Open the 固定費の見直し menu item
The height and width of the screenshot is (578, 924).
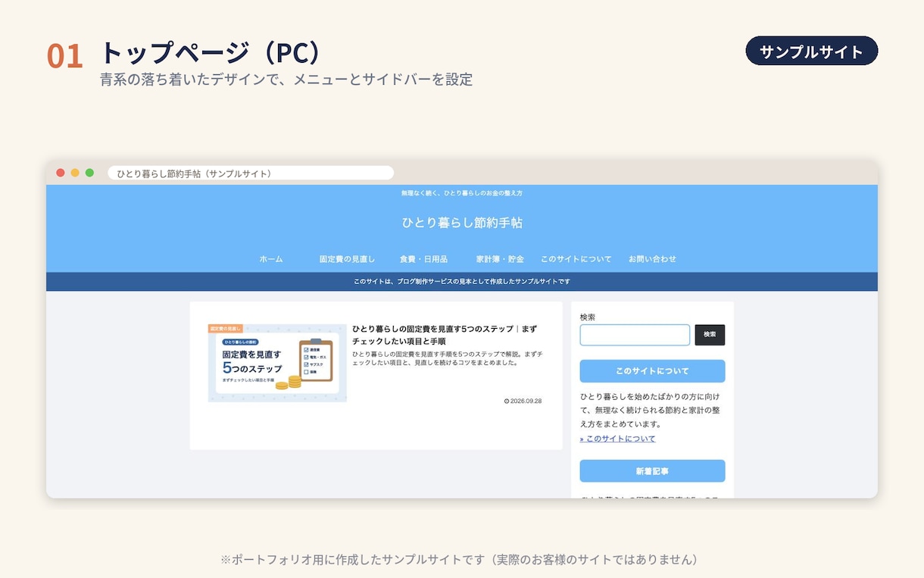click(347, 259)
